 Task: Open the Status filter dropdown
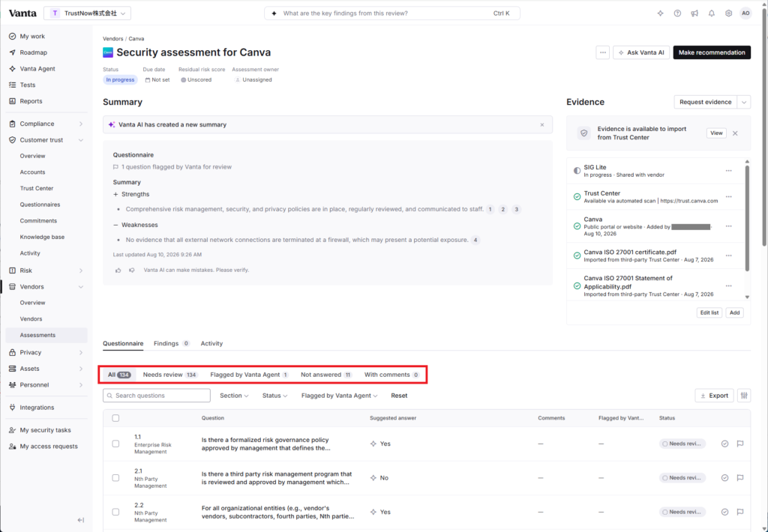pos(274,396)
